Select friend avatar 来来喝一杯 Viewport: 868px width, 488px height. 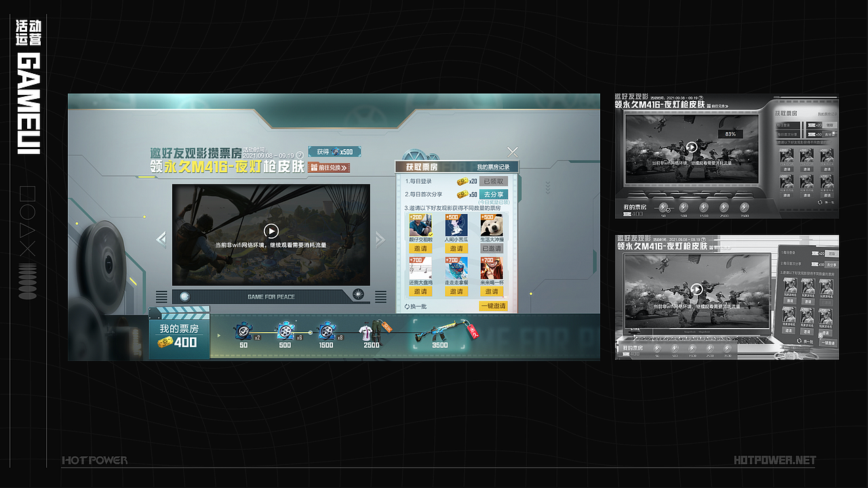tap(492, 268)
